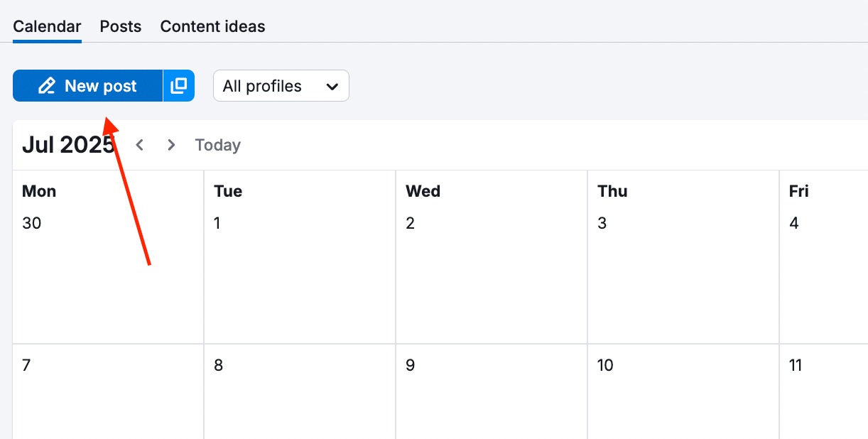Select the day 9 calendar cell
The height and width of the screenshot is (439, 868).
492,398
